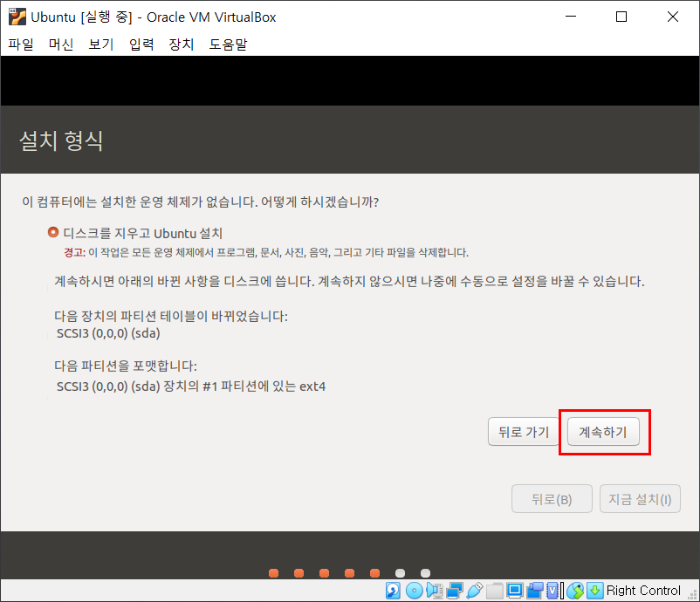Screen dimensions: 700x602
Task: Click the last white progress dot
Action: pos(425,573)
